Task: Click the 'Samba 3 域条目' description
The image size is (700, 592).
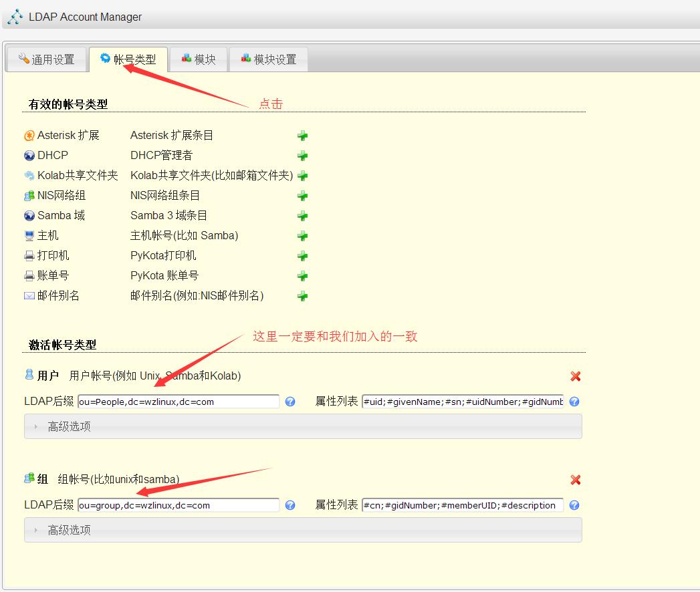Action: (x=168, y=215)
